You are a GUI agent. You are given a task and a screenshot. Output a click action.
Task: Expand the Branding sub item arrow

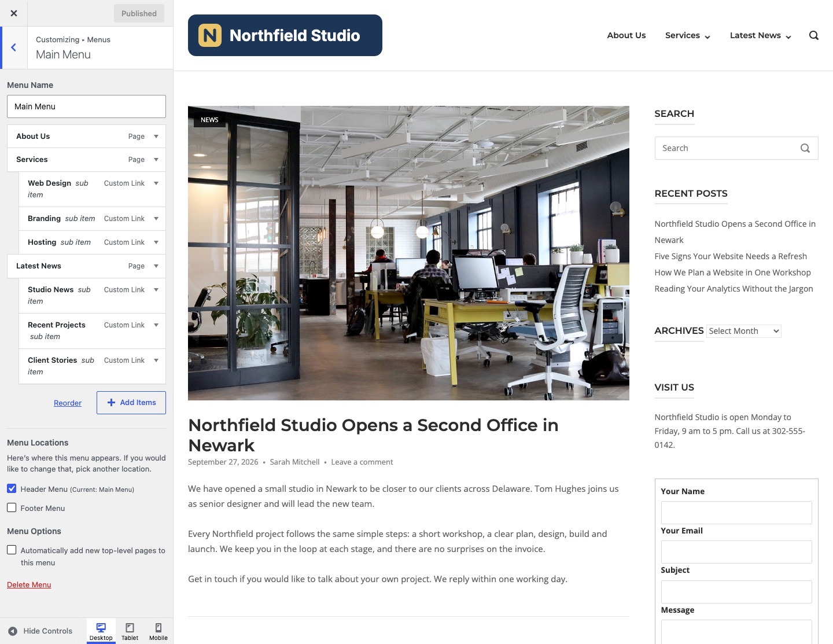pos(156,219)
